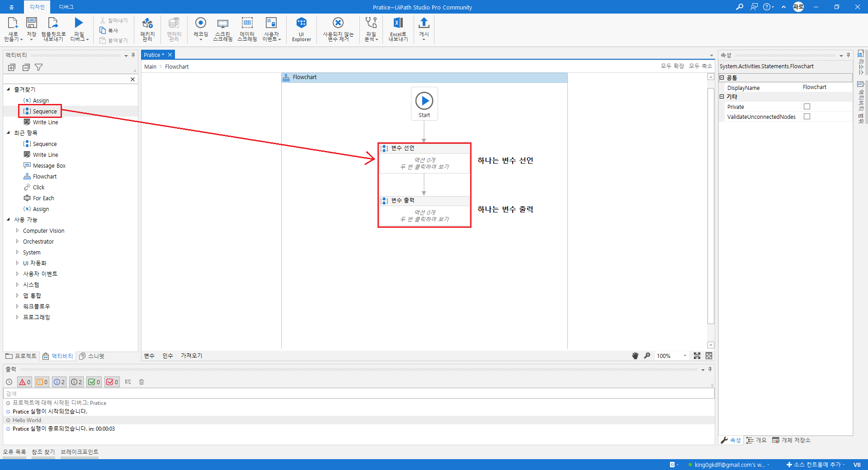Viewport: 868px width, 470px height.
Task: Toggle overview icon in designer footer
Action: pyautogui.click(x=709, y=356)
